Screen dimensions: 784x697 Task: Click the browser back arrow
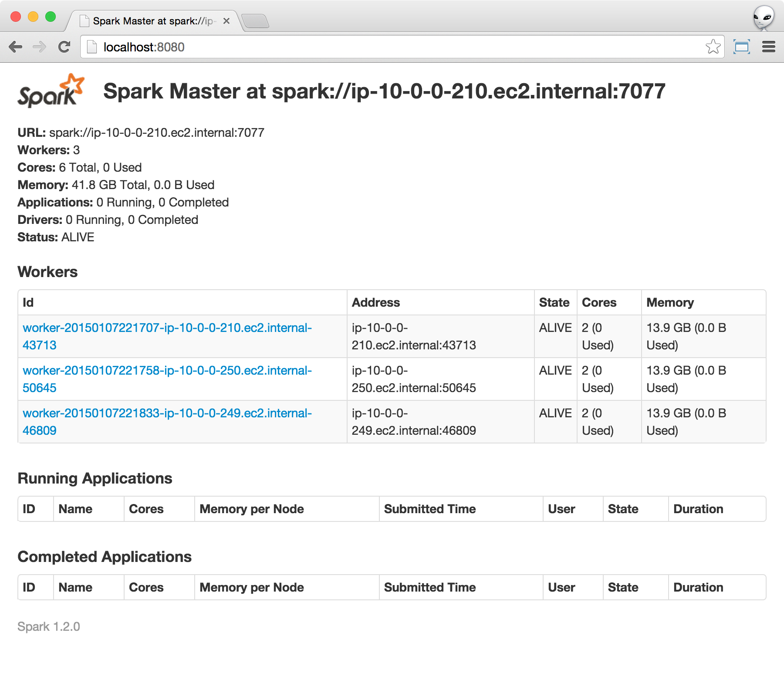click(x=16, y=47)
